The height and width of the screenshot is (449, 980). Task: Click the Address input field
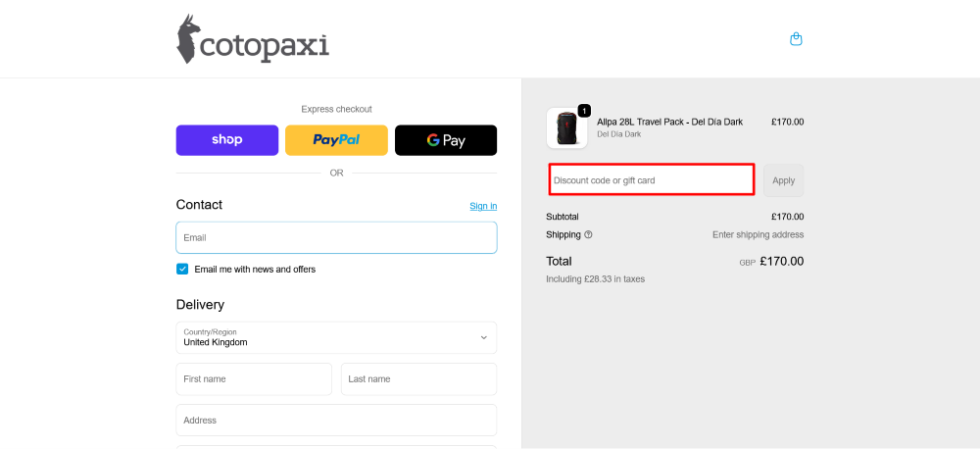(336, 421)
